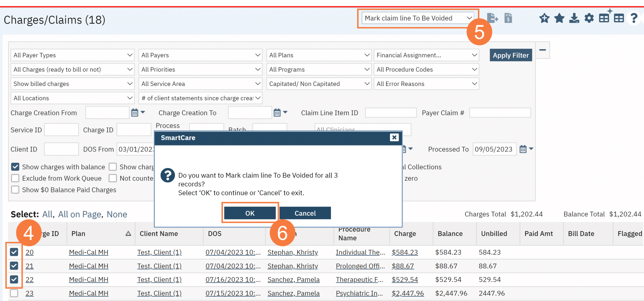Collapse the filter panel with minus button
644x301 pixels.
542,50
